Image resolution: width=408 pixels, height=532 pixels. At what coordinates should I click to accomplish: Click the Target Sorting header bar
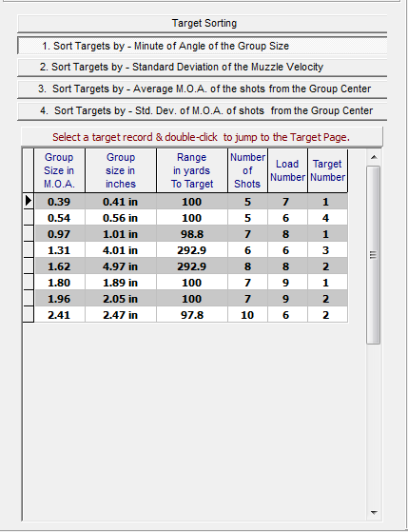point(203,24)
